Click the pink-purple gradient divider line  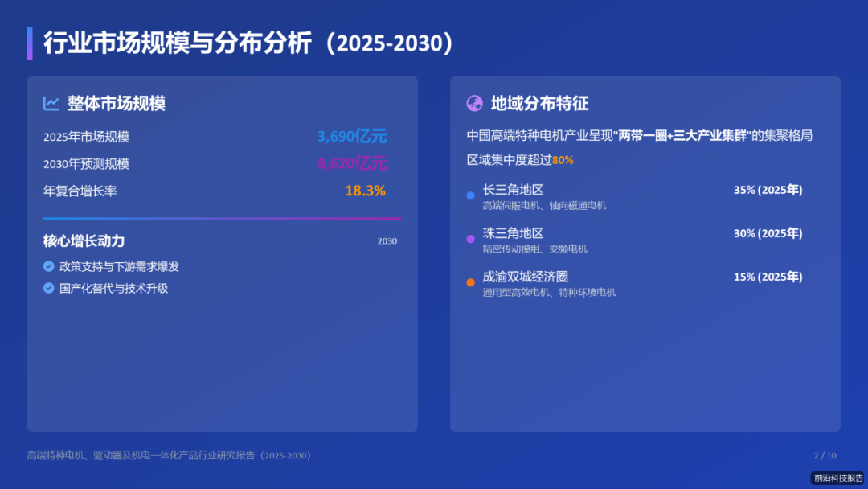222,218
